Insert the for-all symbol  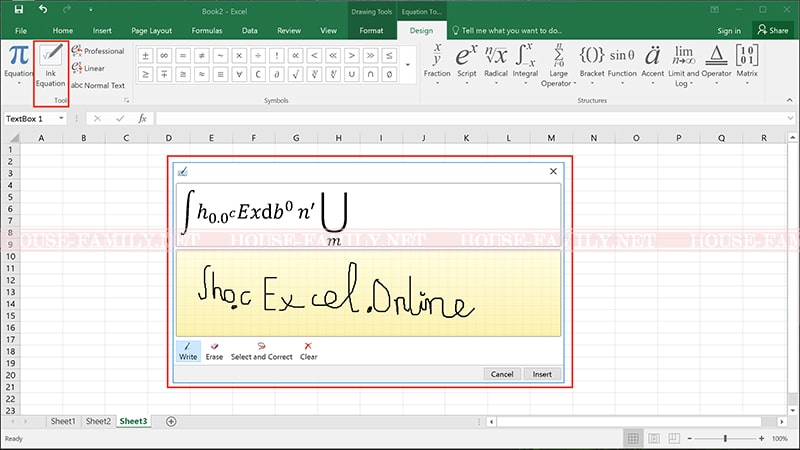click(x=239, y=74)
